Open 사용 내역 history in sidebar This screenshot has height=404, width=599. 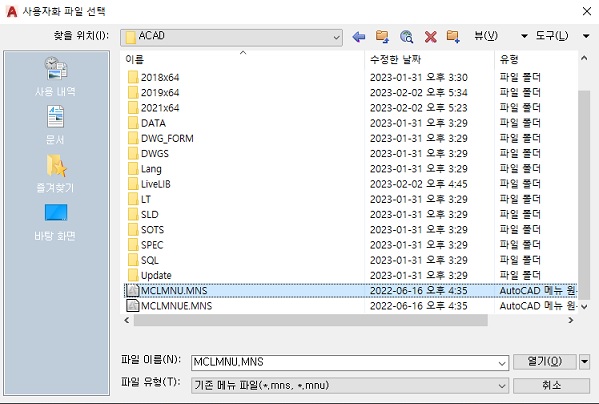click(x=55, y=77)
